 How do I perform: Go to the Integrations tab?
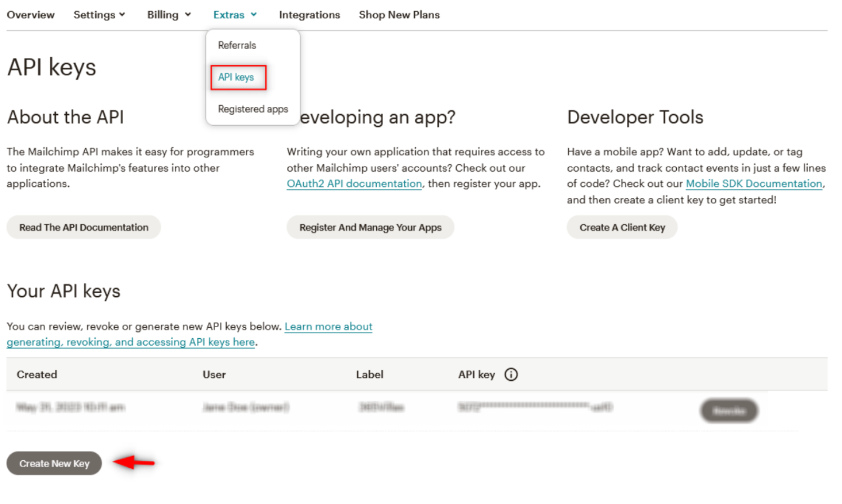[x=309, y=15]
